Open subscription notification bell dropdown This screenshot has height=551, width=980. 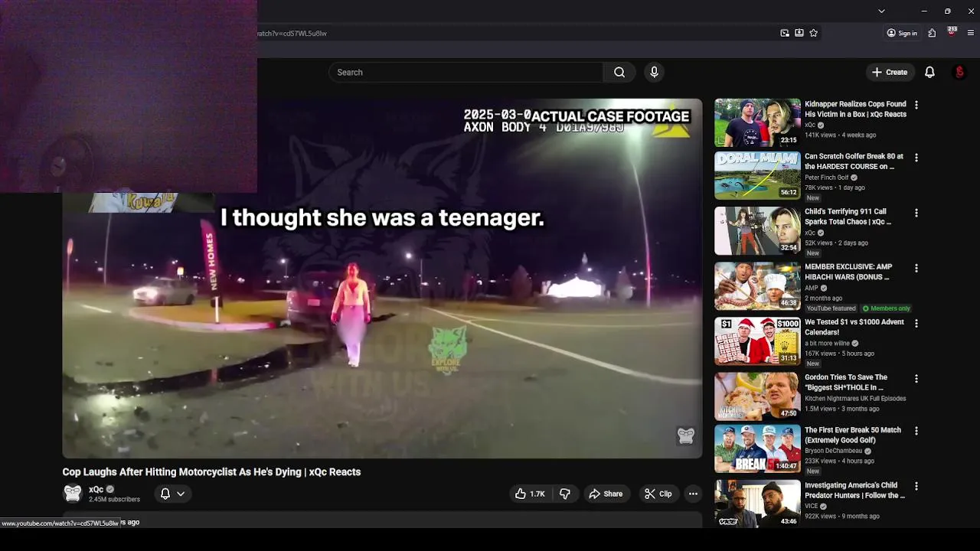(172, 494)
